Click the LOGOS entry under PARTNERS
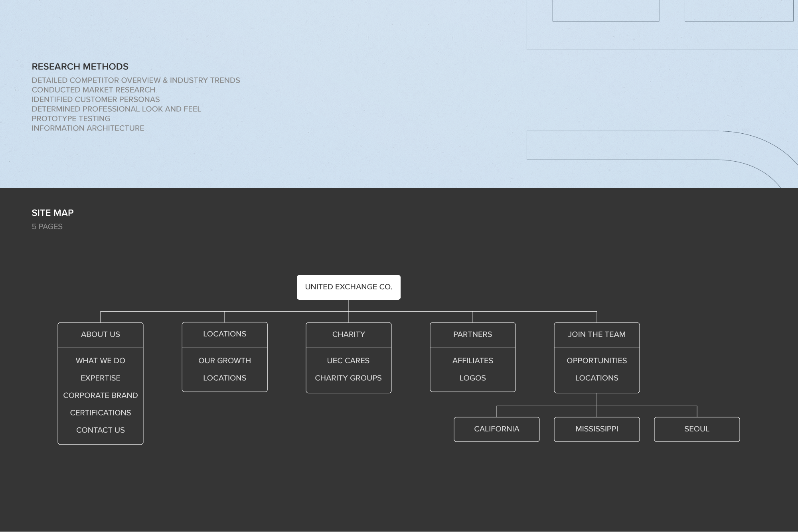The height and width of the screenshot is (532, 798). tap(472, 378)
